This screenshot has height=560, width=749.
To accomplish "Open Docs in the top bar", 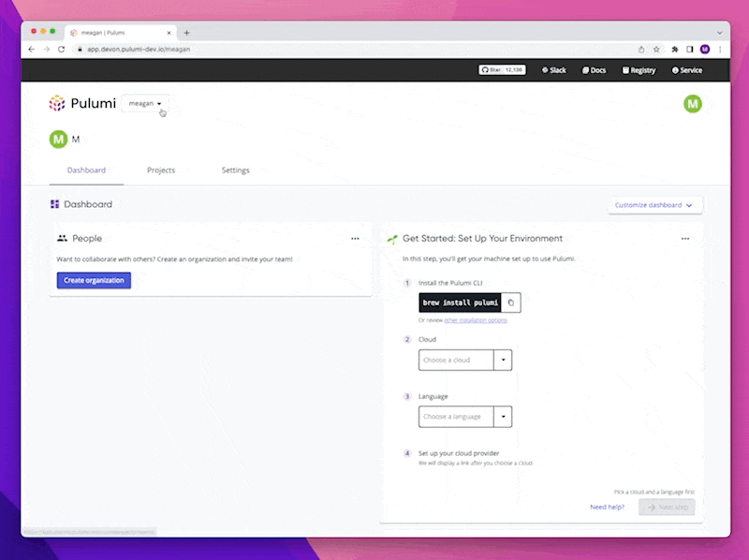I will (x=594, y=70).
